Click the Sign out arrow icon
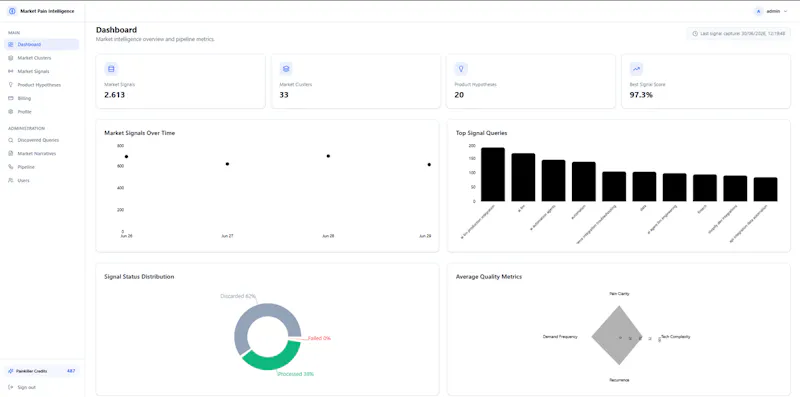 (11, 387)
